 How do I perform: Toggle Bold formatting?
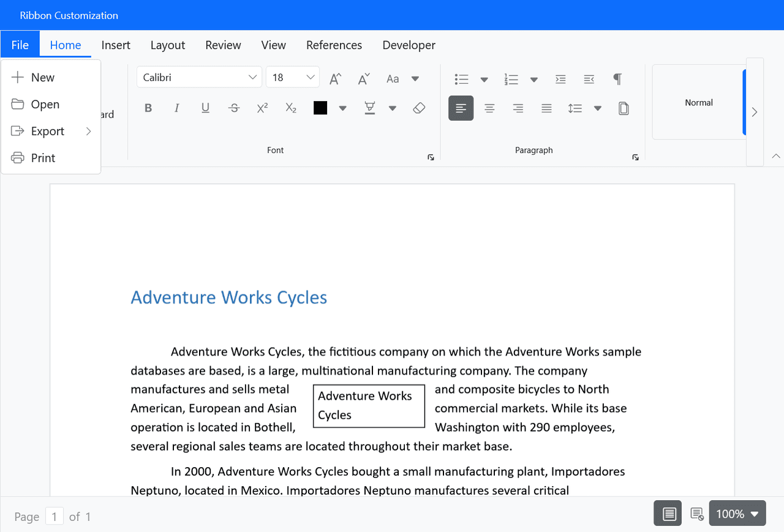tap(148, 108)
